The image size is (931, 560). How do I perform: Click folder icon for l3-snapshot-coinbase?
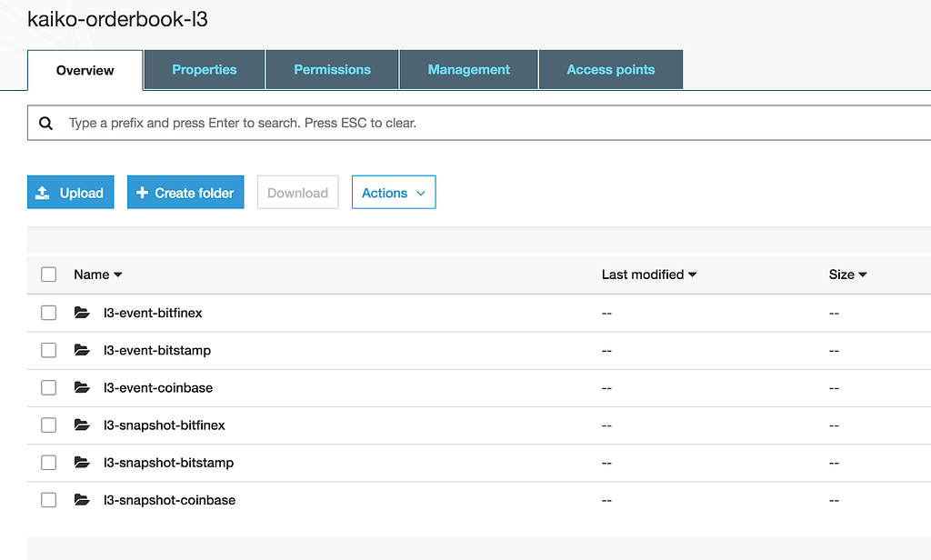click(x=82, y=499)
